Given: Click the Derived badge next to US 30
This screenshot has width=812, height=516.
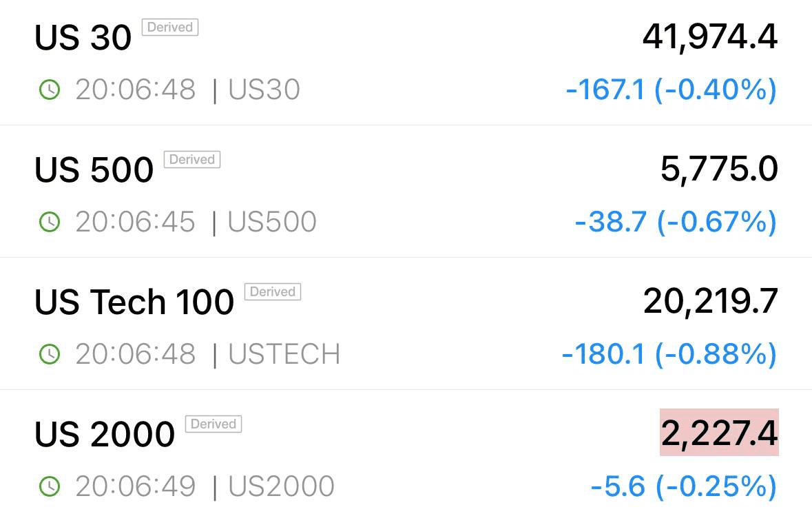Looking at the screenshot, I should pyautogui.click(x=170, y=28).
